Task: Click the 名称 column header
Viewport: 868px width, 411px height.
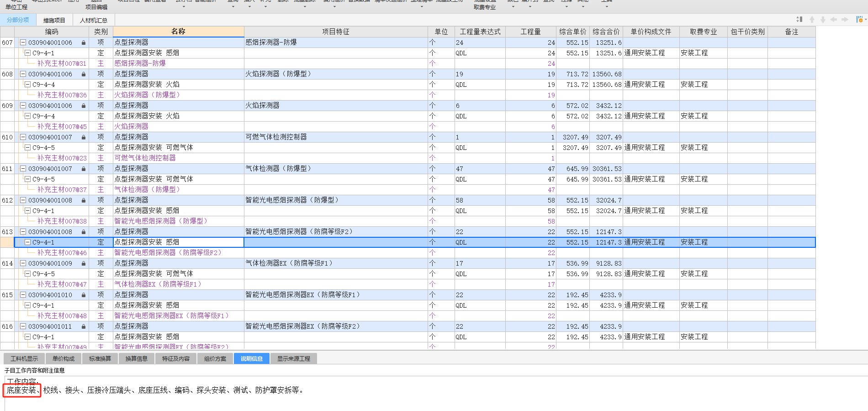Action: point(178,32)
